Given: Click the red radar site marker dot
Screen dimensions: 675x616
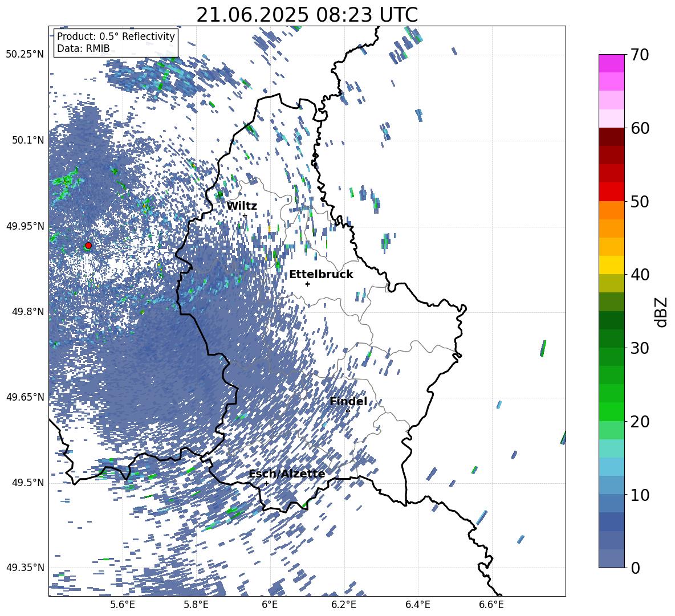Looking at the screenshot, I should tap(88, 245).
